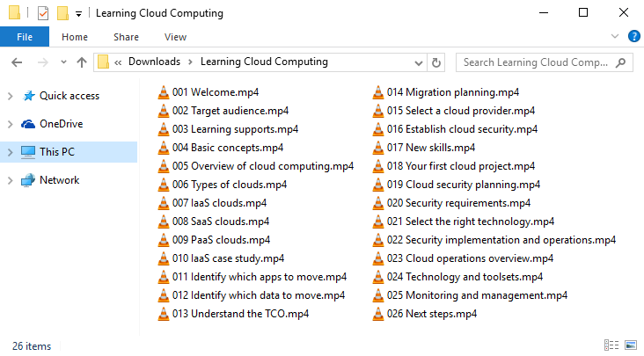Expand the Quick access tree node
The height and width of the screenshot is (356, 644).
coord(10,96)
